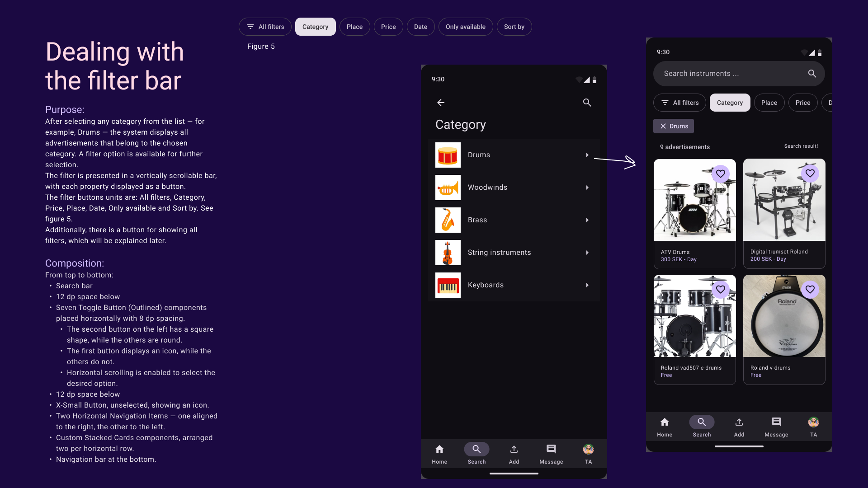868x488 pixels.
Task: Favorite the ATV Drums listing heart icon
Action: tap(720, 174)
